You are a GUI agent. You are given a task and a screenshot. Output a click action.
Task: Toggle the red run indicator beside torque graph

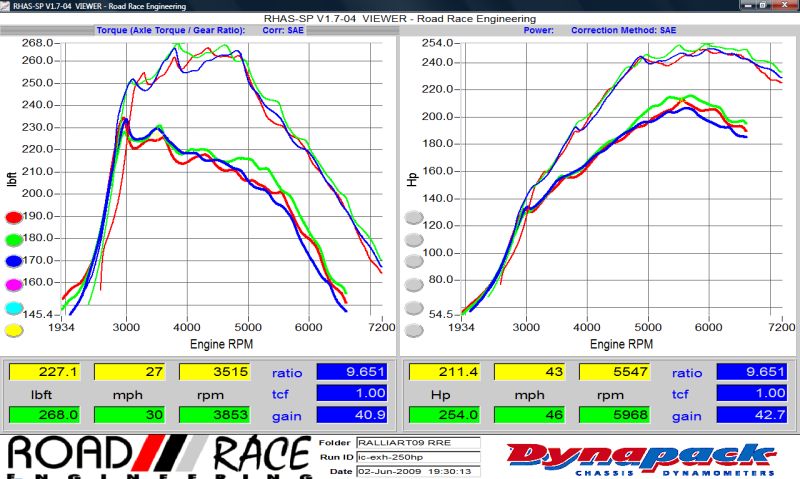pyautogui.click(x=15, y=217)
